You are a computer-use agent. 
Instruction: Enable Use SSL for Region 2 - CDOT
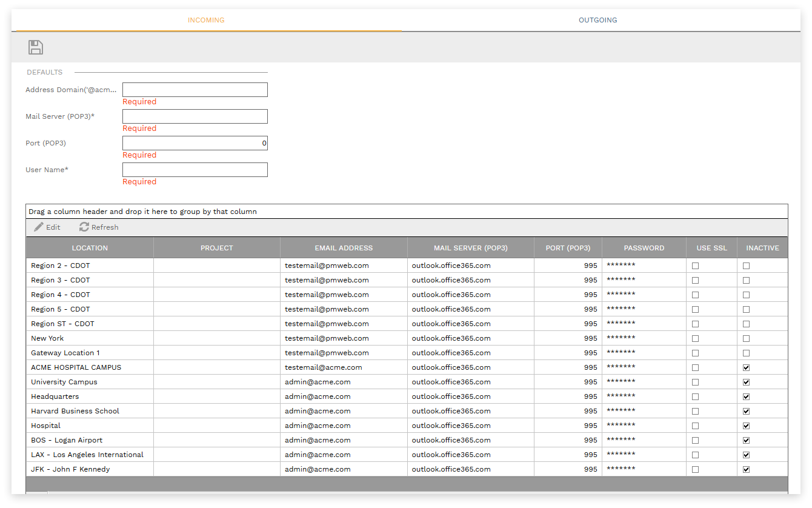pos(695,266)
